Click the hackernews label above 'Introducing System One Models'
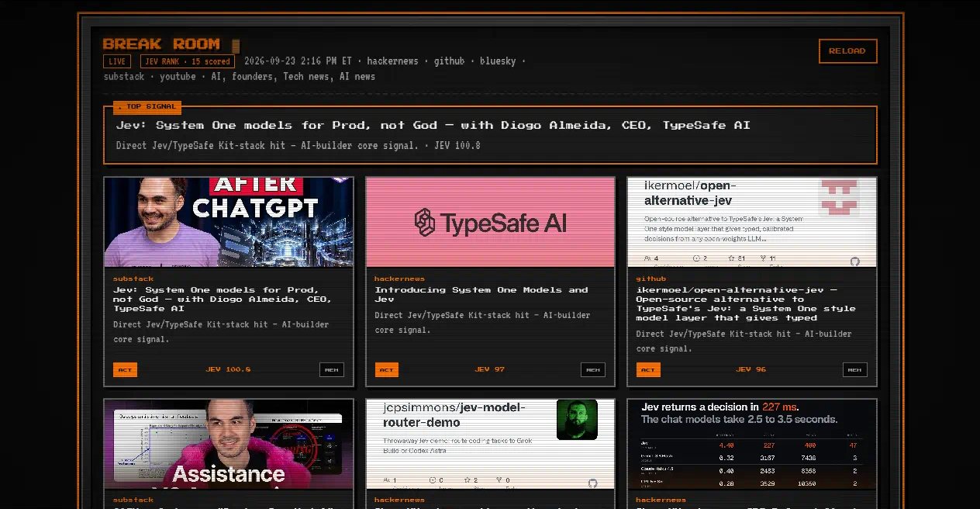The height and width of the screenshot is (509, 980). coord(399,279)
